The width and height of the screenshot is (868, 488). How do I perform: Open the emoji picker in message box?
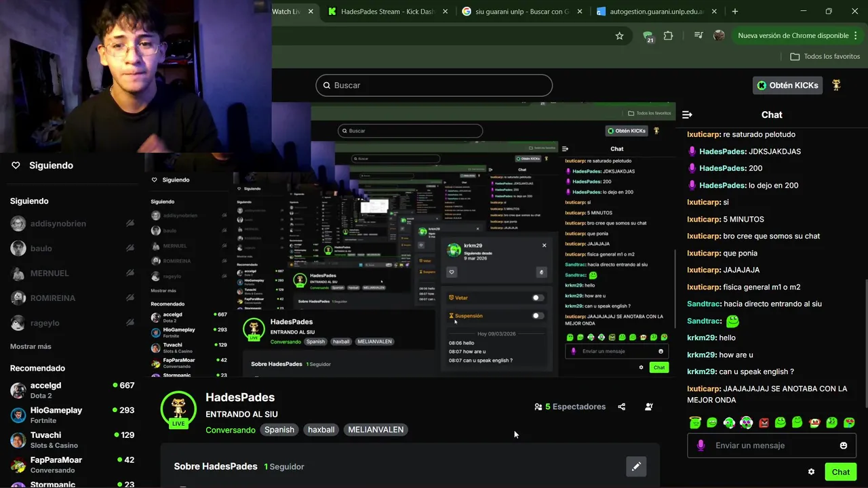point(844,445)
